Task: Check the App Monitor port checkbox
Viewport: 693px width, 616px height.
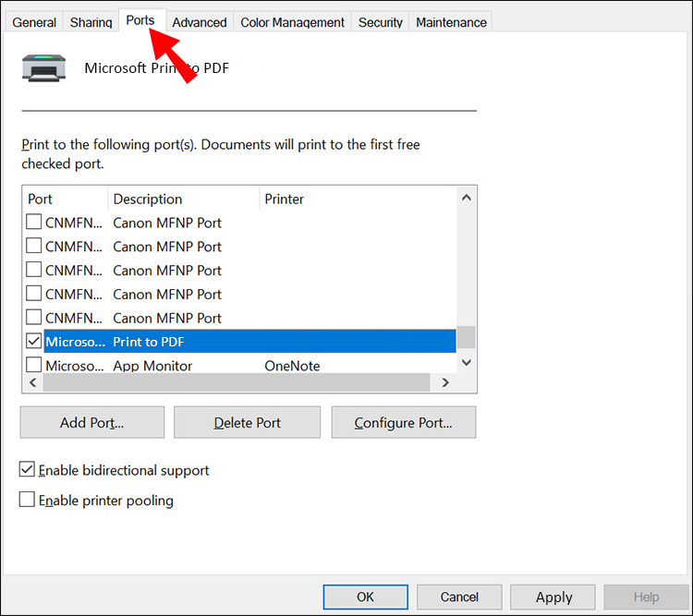Action: 33,365
